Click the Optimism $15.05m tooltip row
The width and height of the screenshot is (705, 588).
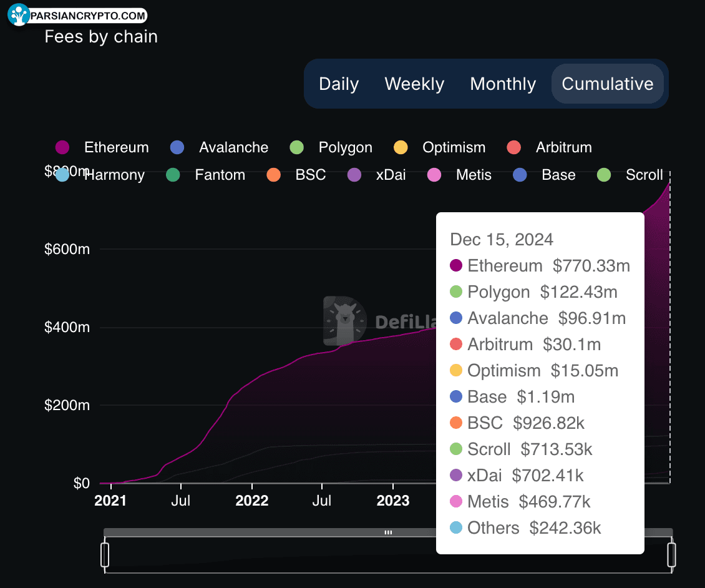(534, 371)
